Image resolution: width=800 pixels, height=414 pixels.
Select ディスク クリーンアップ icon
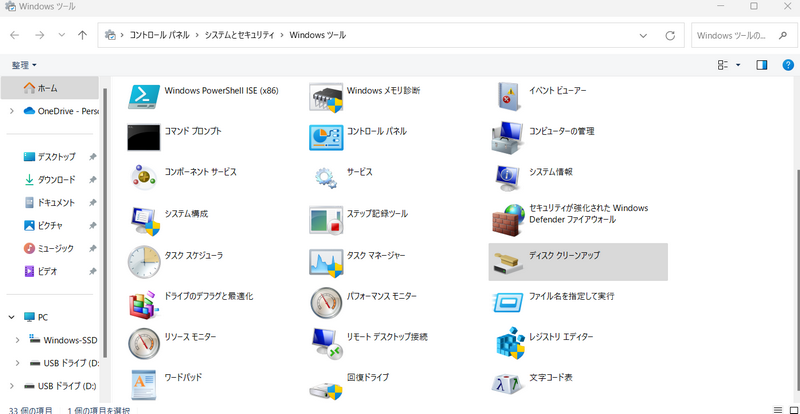(x=508, y=263)
